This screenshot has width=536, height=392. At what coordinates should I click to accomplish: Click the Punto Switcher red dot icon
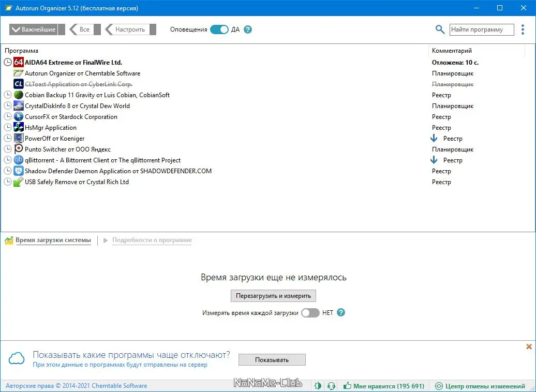pos(19,149)
